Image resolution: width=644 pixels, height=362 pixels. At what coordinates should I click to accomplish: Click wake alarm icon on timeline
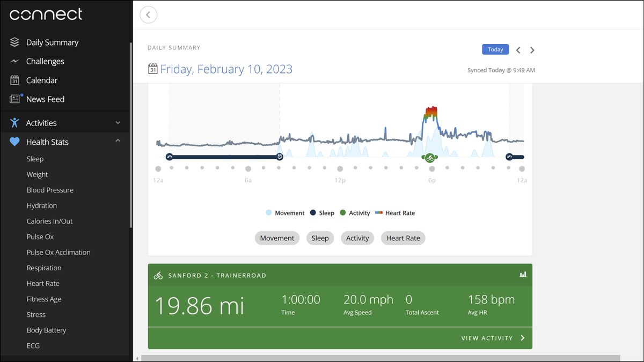tap(280, 157)
